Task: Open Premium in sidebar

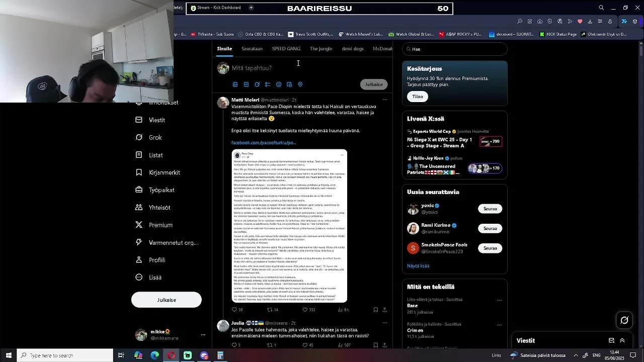Action: [153, 225]
